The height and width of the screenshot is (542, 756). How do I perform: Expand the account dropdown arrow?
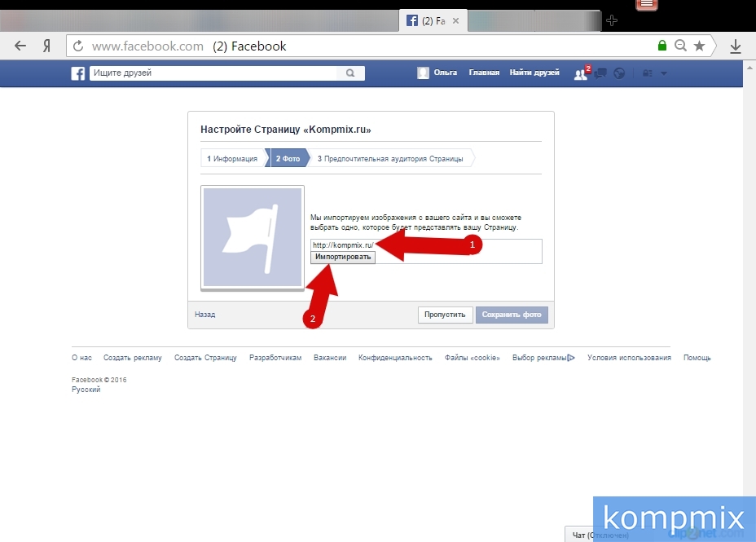click(664, 73)
